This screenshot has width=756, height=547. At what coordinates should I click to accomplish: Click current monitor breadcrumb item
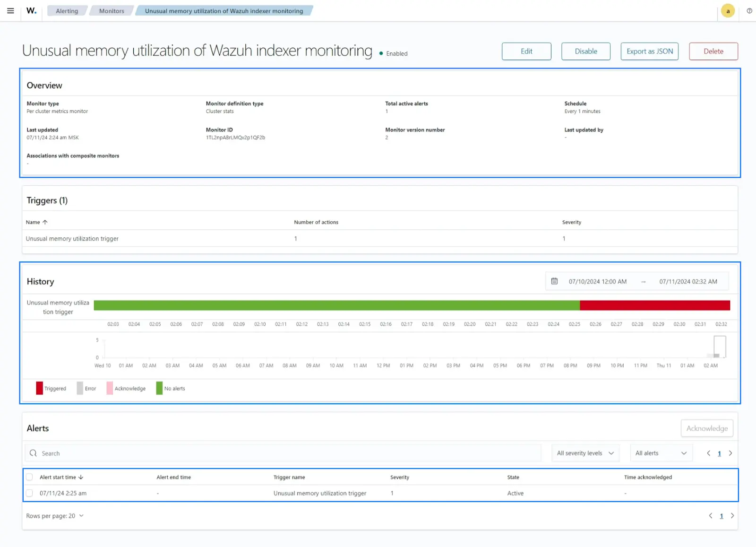coord(224,11)
